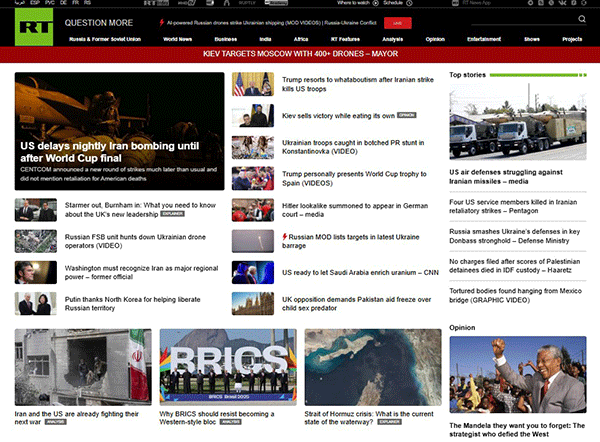Viewport: 600px width, 442px height.
Task: Open Washington must recognize Iran story
Action: (x=141, y=272)
